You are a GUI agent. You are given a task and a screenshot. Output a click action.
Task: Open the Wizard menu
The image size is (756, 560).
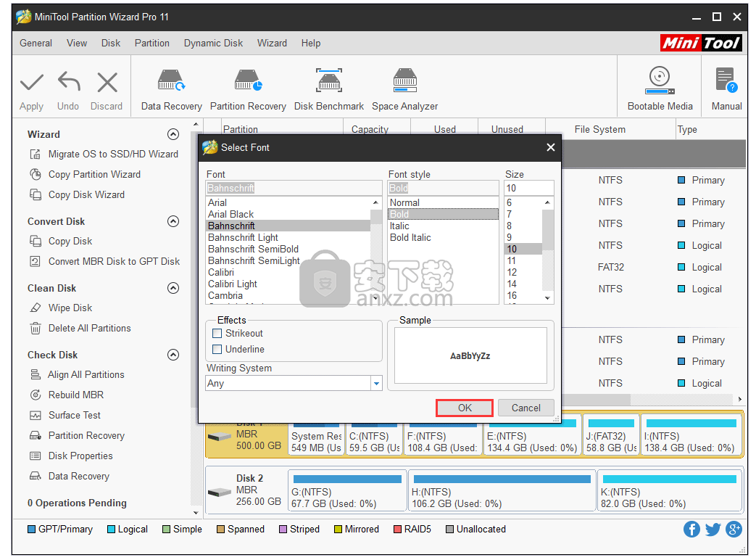(x=272, y=43)
